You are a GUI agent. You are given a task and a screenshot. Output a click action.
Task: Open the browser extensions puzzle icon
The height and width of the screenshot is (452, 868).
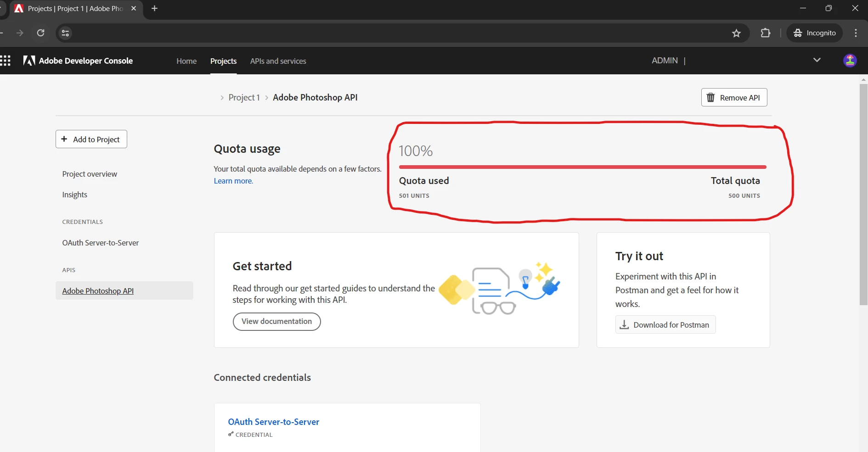point(765,33)
